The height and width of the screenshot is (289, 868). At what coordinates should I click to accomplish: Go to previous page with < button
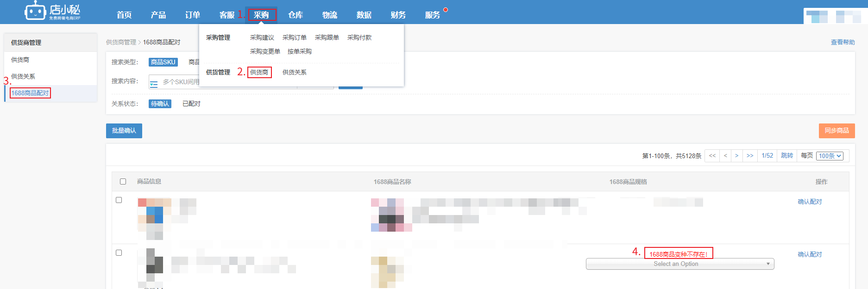tap(725, 156)
